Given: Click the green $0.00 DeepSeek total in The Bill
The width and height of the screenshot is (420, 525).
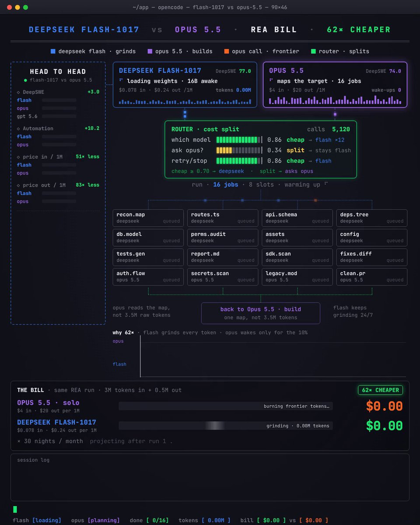Looking at the screenshot, I should [x=384, y=426].
